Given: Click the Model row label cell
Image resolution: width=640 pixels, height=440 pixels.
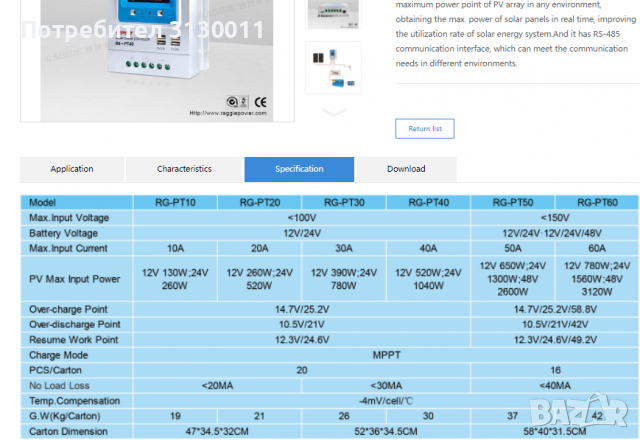Looking at the screenshot, I should pyautogui.click(x=78, y=203).
